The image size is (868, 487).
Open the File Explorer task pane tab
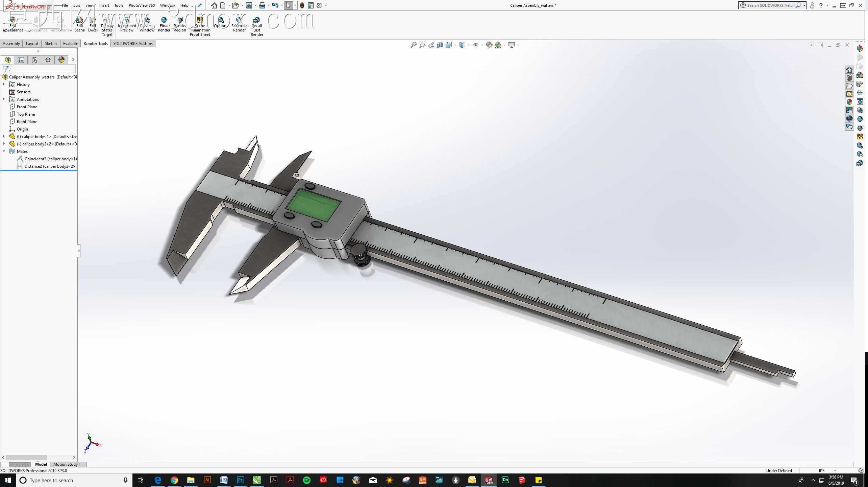click(x=849, y=86)
